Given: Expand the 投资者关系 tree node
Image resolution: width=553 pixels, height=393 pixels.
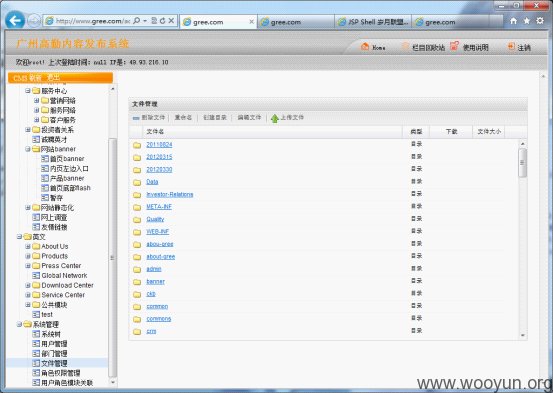Looking at the screenshot, I should [x=28, y=130].
